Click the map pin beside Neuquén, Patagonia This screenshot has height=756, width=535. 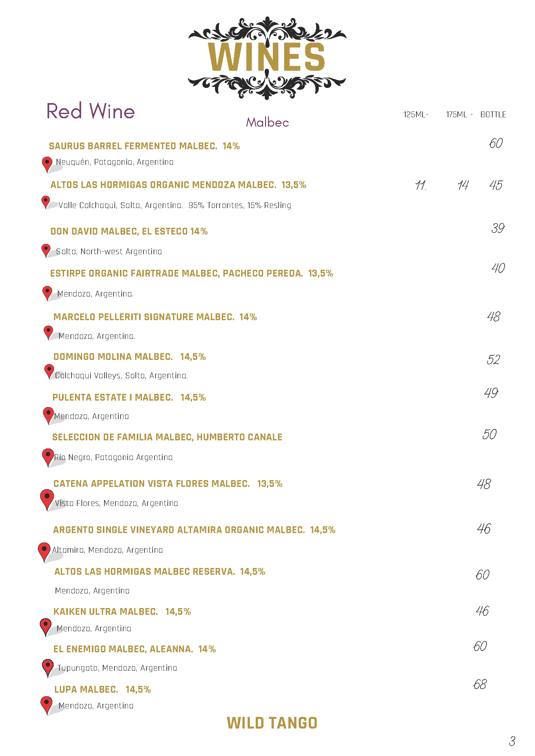47,164
